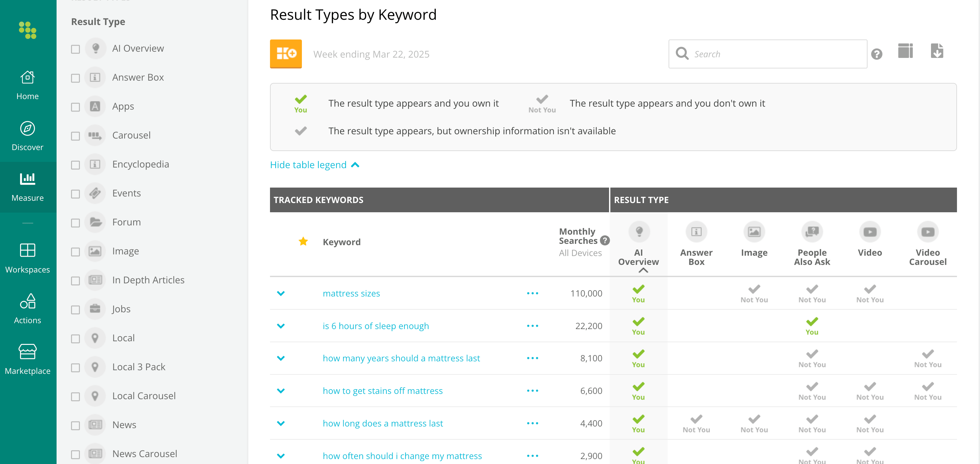This screenshot has width=980, height=464.
Task: Click the Apps filter icon
Action: point(95,107)
